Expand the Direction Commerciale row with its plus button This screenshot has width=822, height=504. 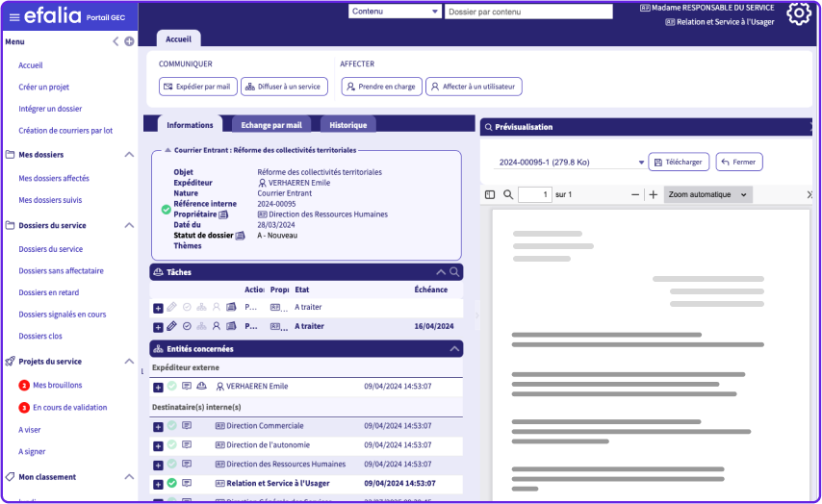click(158, 427)
